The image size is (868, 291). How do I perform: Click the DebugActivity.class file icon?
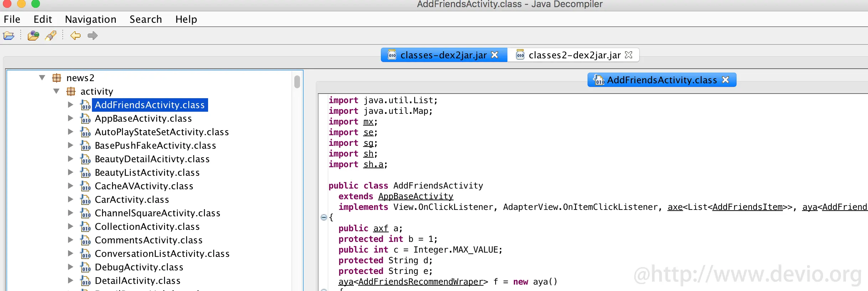(x=86, y=267)
